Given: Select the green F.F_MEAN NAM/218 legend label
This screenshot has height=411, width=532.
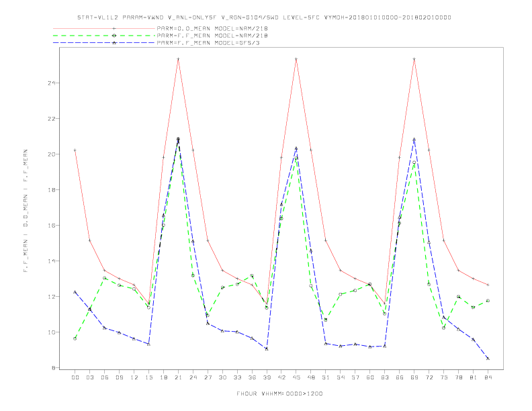Looking at the screenshot, I should pos(212,36).
